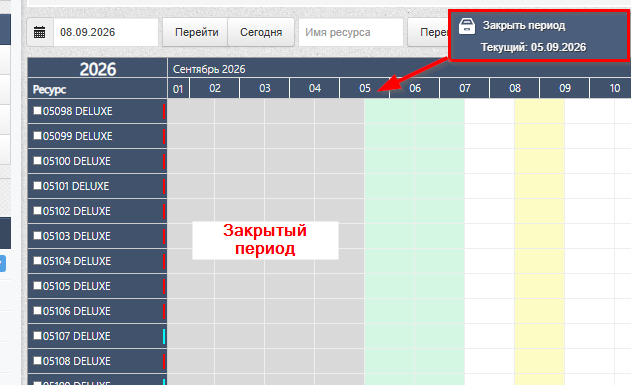Click the Сентябрь 2026 month header
631x385 pixels.
209,69
